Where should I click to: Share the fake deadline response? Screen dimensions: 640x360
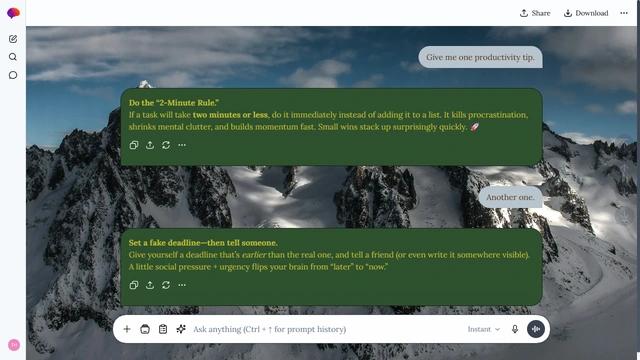tap(150, 285)
